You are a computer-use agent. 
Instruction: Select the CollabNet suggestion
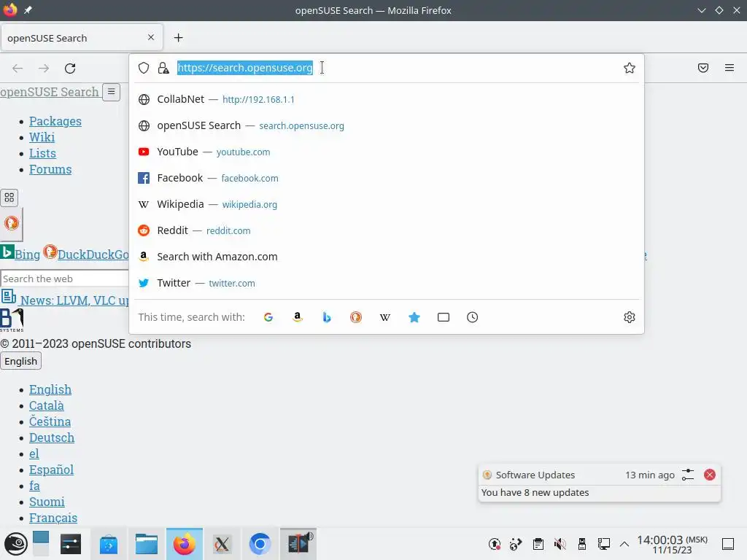(x=387, y=99)
